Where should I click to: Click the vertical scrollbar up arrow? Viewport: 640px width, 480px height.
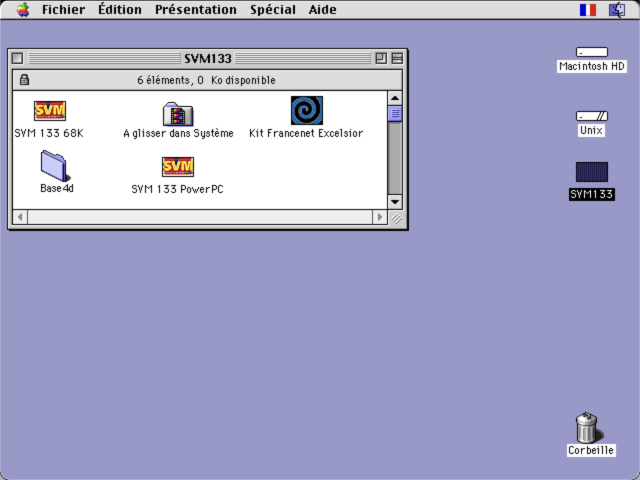[395, 98]
